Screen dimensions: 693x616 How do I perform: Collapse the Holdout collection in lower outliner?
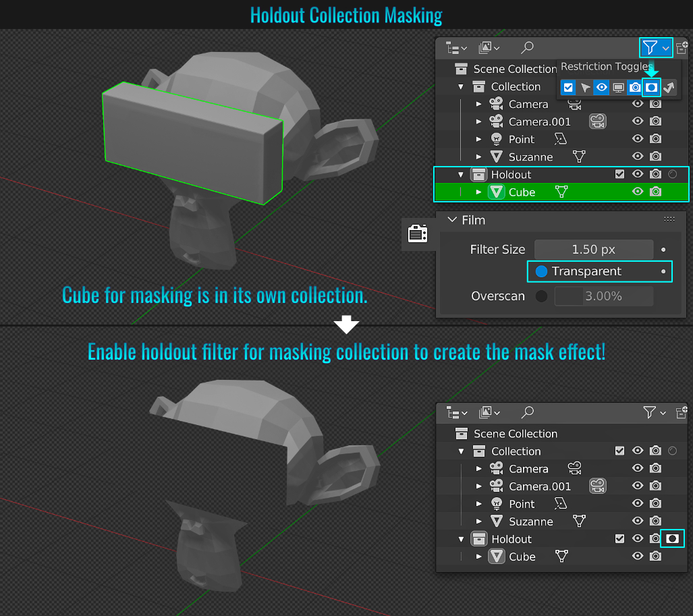click(x=462, y=539)
